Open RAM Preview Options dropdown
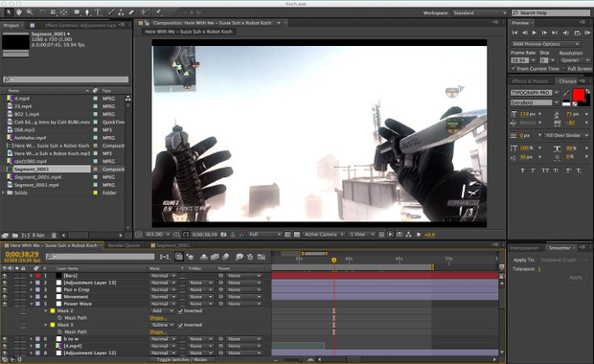The image size is (594, 364). click(x=545, y=44)
